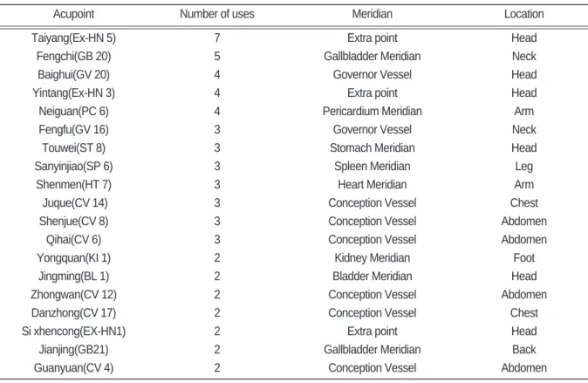
Task: Click the Number of uses header
Action: 216,14
